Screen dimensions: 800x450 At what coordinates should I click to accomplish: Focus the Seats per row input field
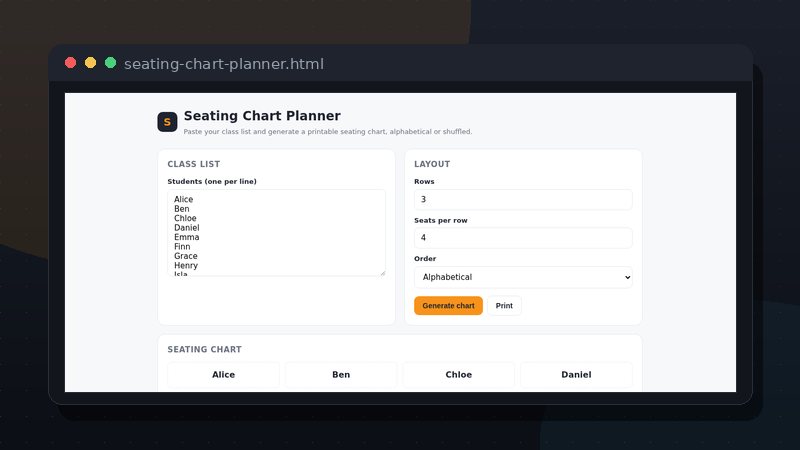pos(523,238)
